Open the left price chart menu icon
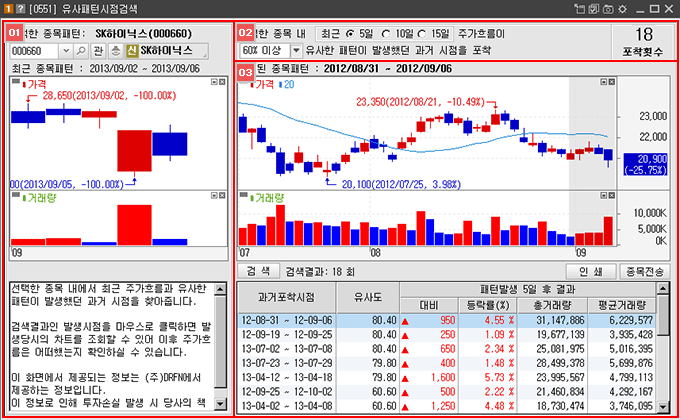680x420 pixels. pyautogui.click(x=16, y=81)
